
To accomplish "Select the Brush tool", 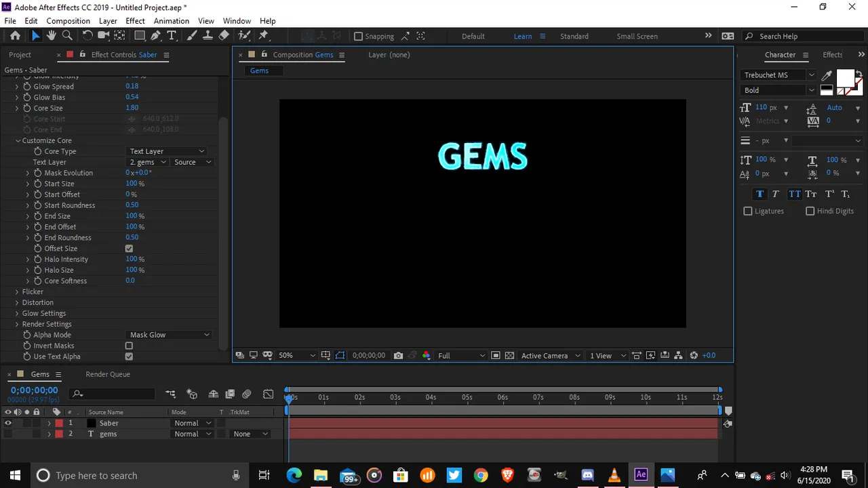I will (x=192, y=36).
